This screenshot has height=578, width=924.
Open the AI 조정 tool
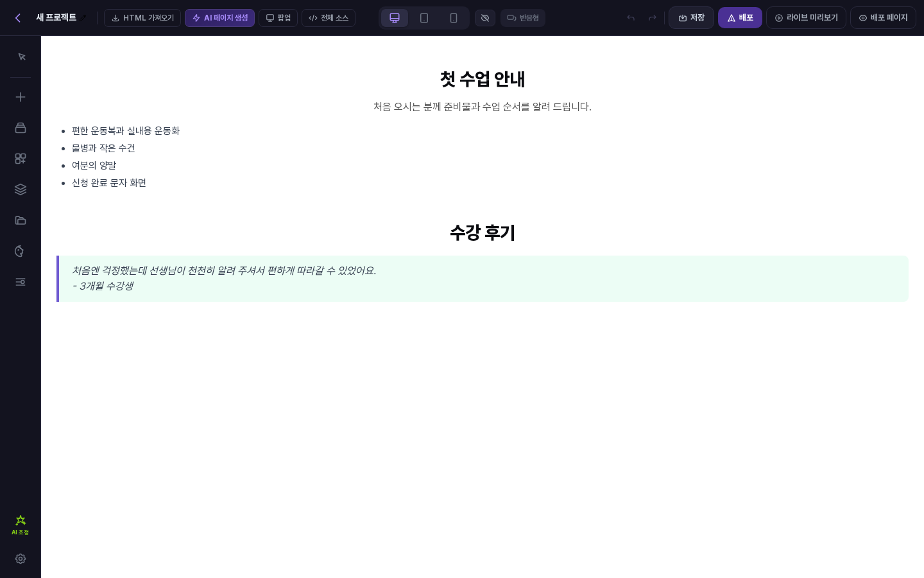21,525
